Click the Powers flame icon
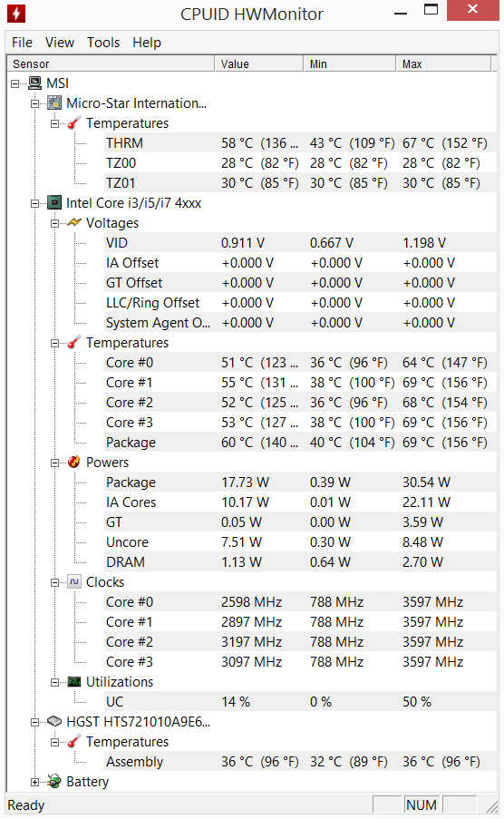504x819 pixels. (74, 462)
